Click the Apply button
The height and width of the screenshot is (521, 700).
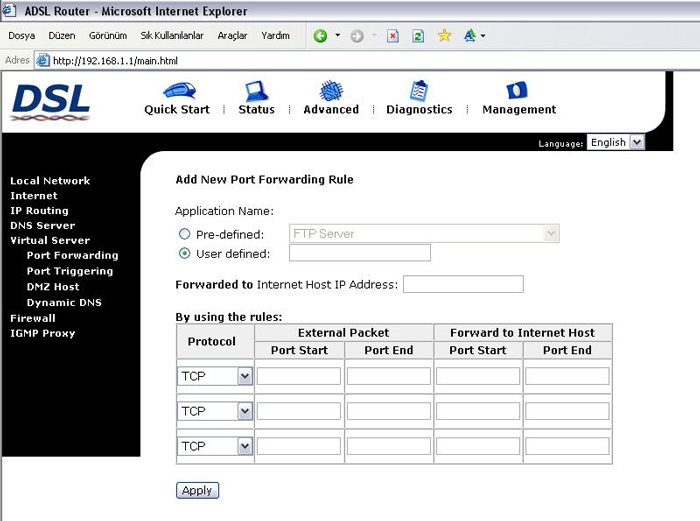point(197,490)
